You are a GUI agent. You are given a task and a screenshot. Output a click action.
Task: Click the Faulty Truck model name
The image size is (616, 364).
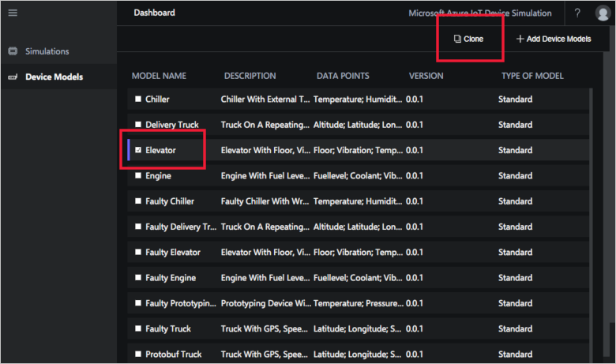[168, 329]
